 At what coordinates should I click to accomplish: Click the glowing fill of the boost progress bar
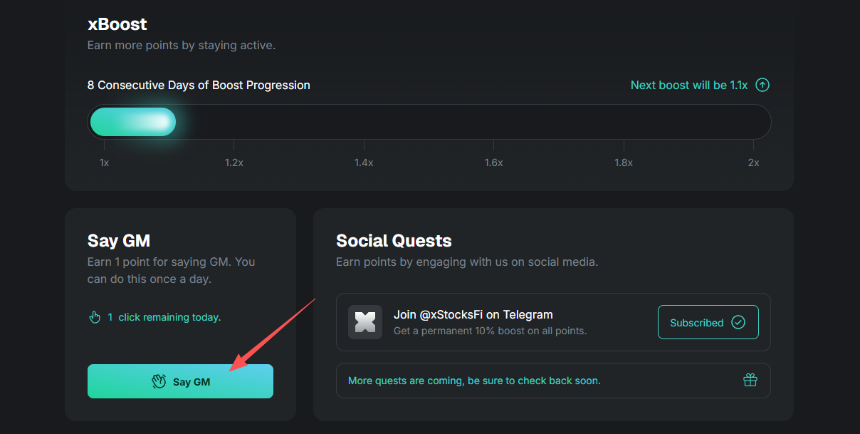coord(133,122)
